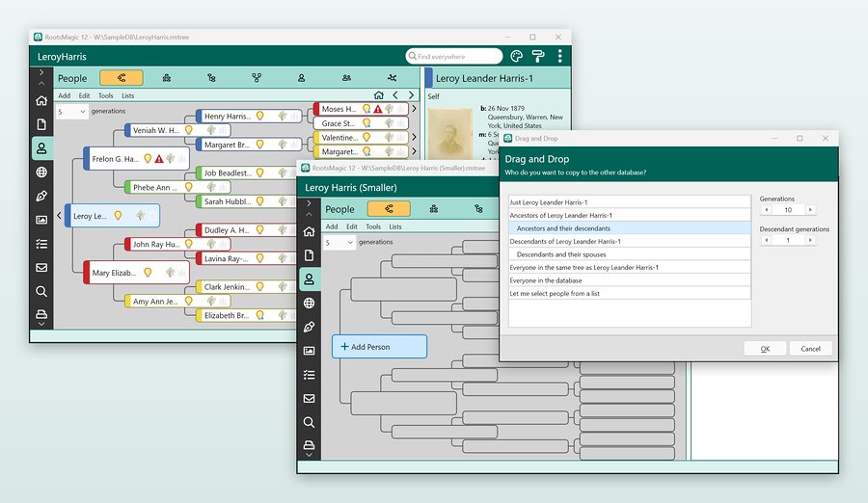Click paint roller icon in LeroyHarris header
Screen dimensions: 868x503
tap(537, 56)
